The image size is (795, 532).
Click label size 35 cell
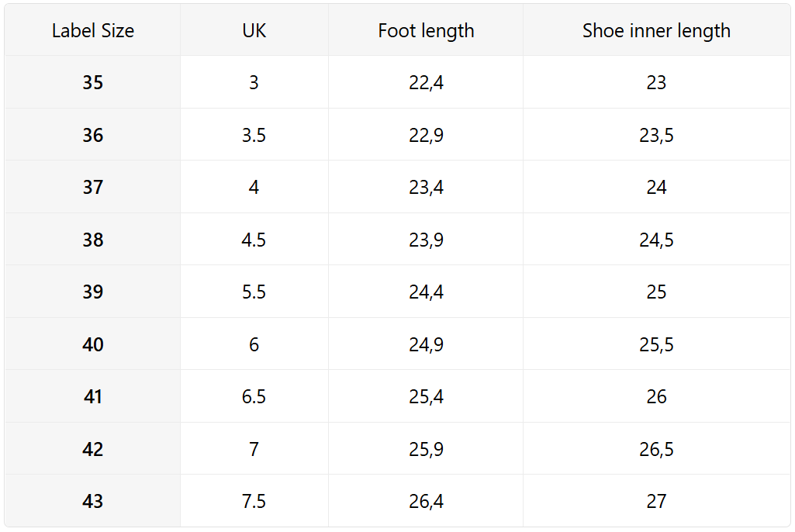[93, 82]
